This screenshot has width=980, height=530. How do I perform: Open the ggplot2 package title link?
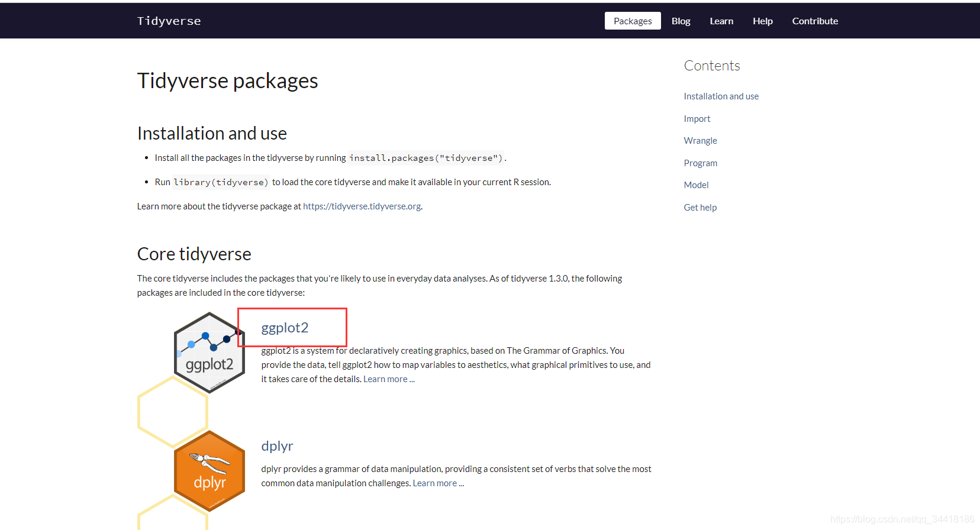pos(285,328)
